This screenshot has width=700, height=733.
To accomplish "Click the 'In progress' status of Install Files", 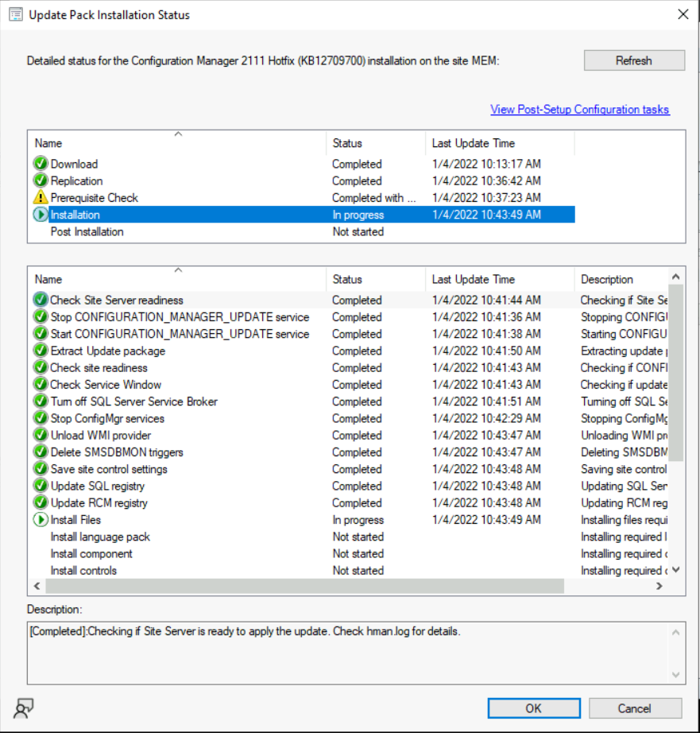I will coord(358,519).
